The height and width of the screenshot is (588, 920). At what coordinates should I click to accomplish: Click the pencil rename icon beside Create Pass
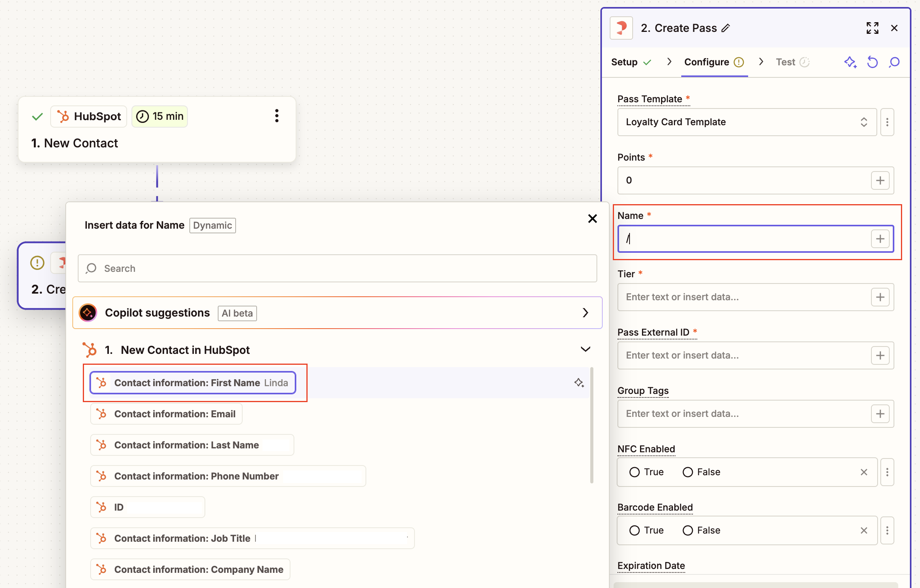click(726, 28)
